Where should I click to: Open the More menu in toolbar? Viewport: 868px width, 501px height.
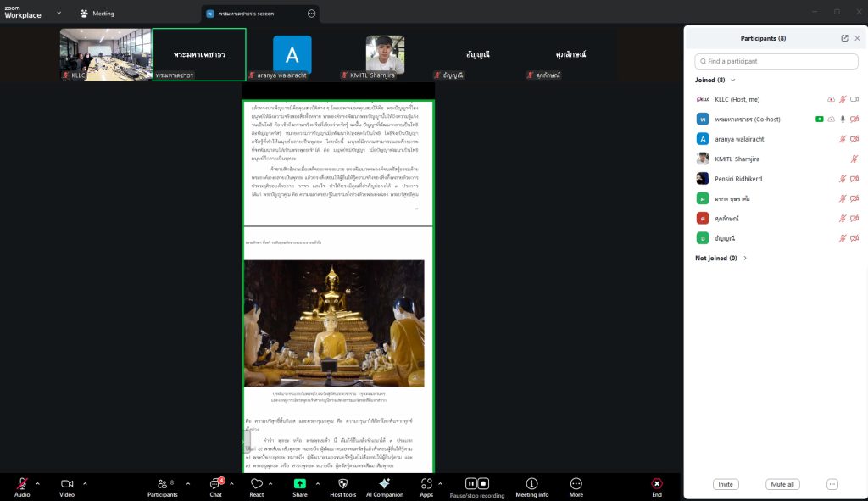pos(576,484)
